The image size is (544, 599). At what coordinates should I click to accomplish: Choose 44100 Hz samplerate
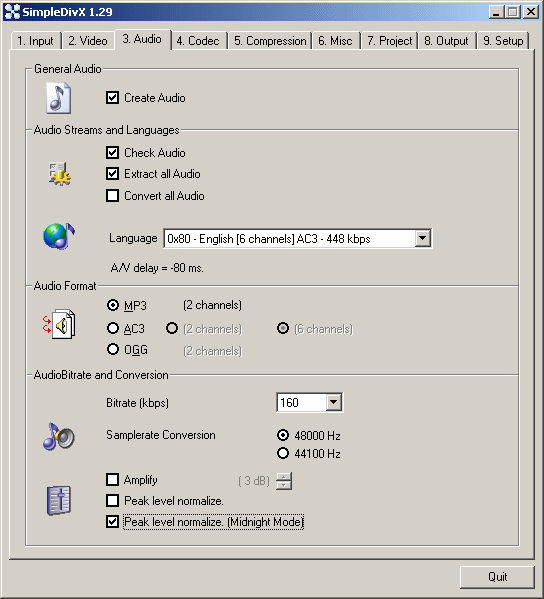283,453
